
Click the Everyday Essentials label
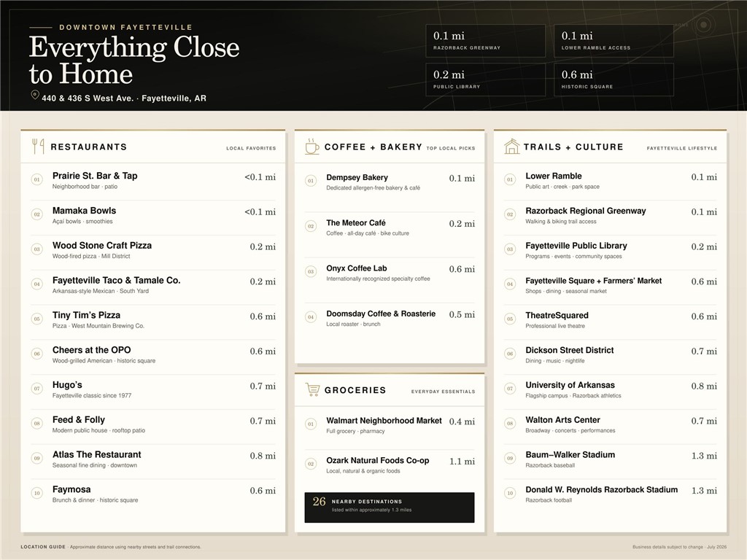443,392
